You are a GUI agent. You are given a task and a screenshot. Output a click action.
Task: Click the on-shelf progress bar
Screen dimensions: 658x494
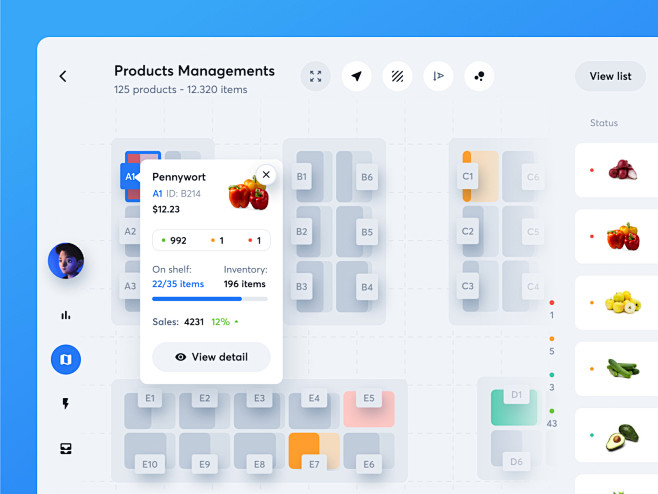(210, 299)
